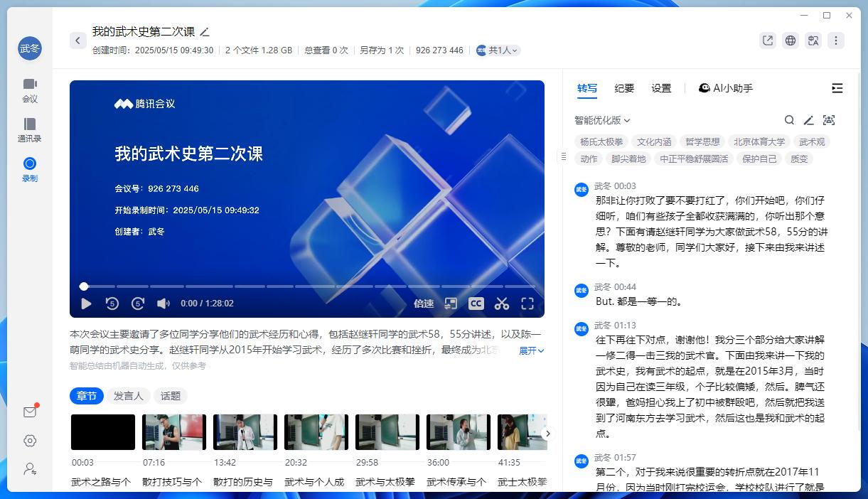Open the 20:32 chapter thumbnail
The image size is (868, 499).
[316, 431]
